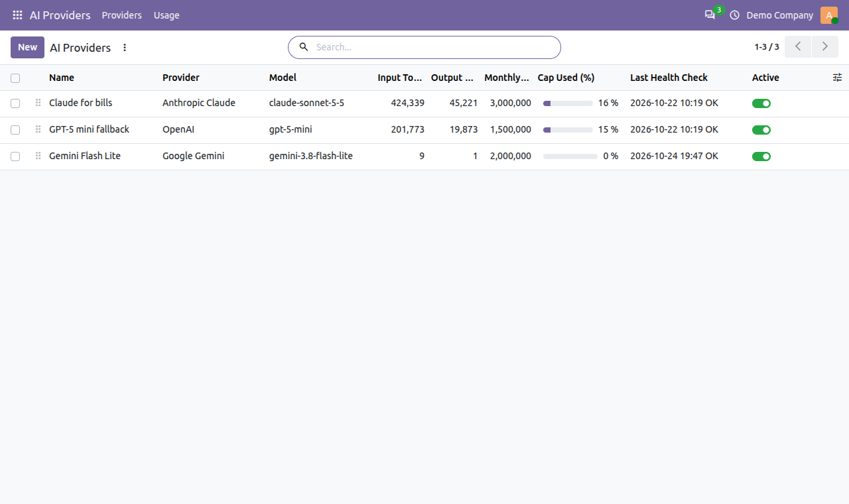Viewport: 849px width, 504px height.
Task: Open the activities clock icon
Action: 734,15
